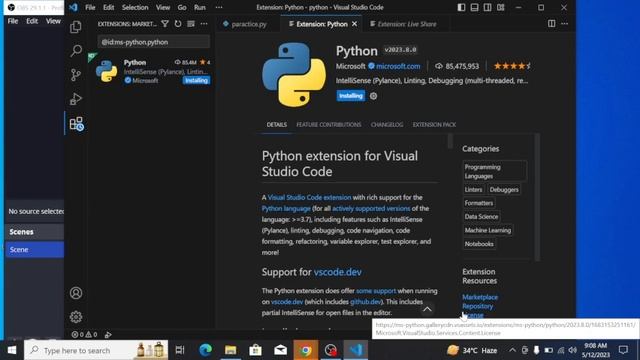Select the Extension Pack tab
Viewport: 640px width, 360px height.
[x=434, y=124]
